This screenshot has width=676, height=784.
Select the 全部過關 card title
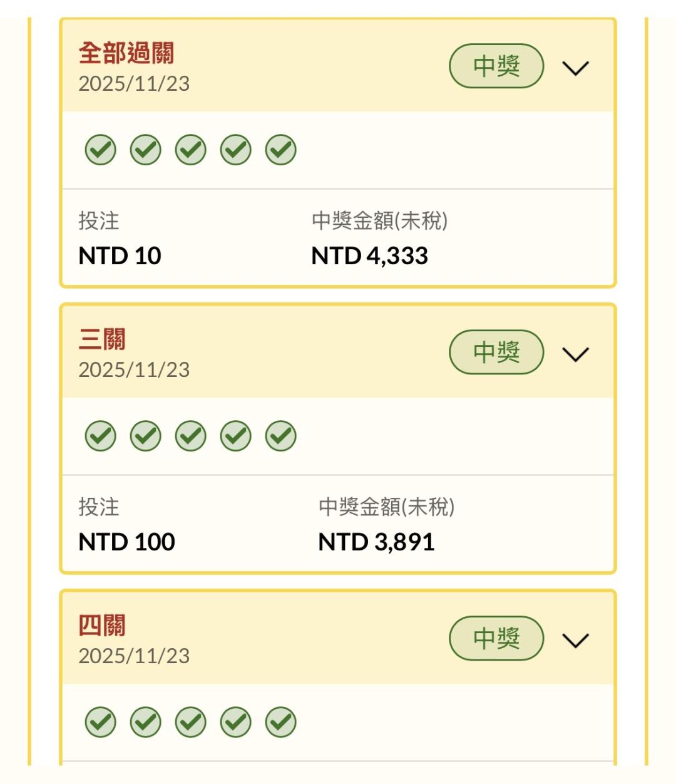[126, 53]
